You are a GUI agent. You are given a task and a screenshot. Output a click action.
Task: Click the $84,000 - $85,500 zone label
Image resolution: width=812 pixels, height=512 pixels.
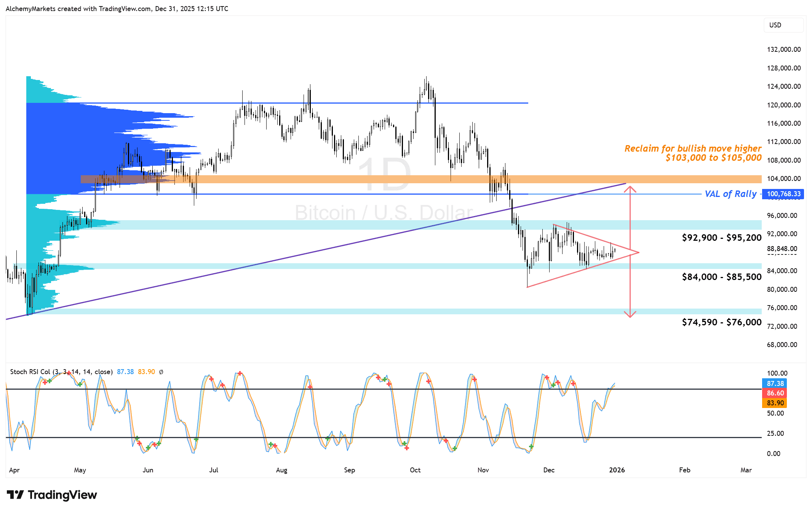click(721, 277)
